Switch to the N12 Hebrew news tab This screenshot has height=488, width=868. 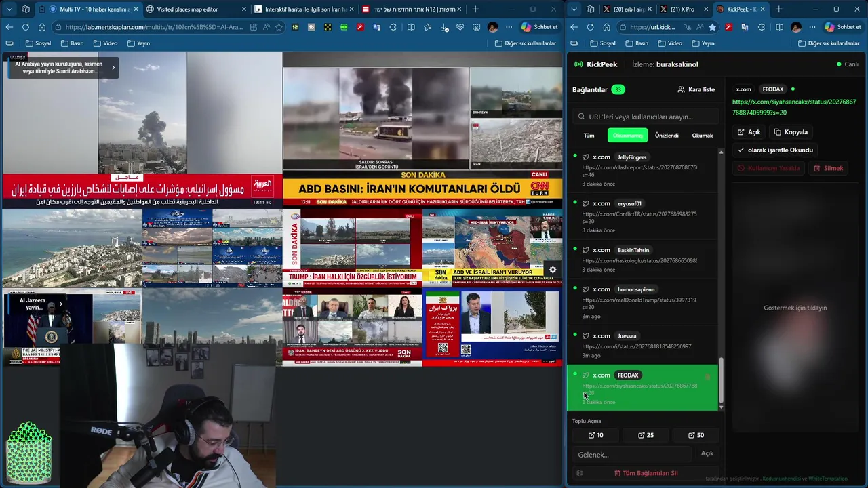(x=411, y=9)
